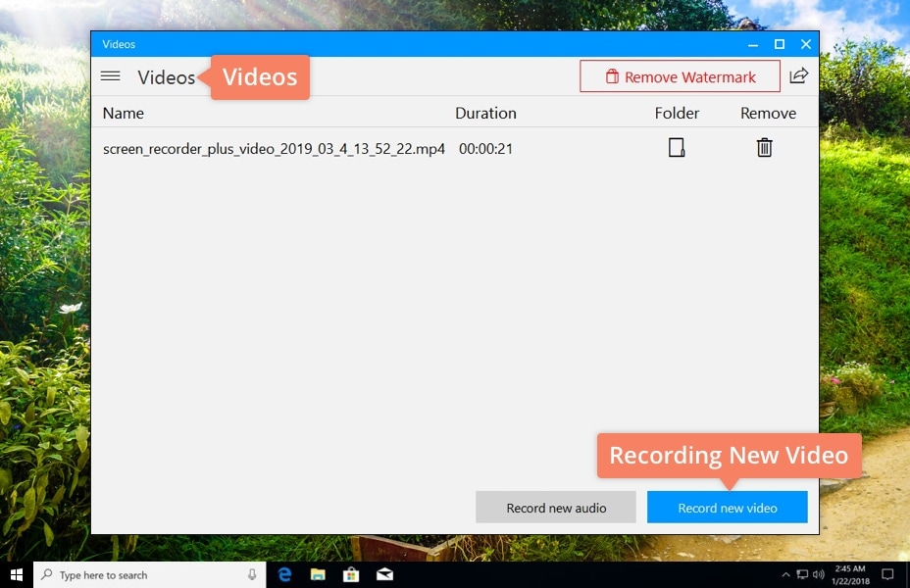Minimize the Videos window

pos(753,44)
